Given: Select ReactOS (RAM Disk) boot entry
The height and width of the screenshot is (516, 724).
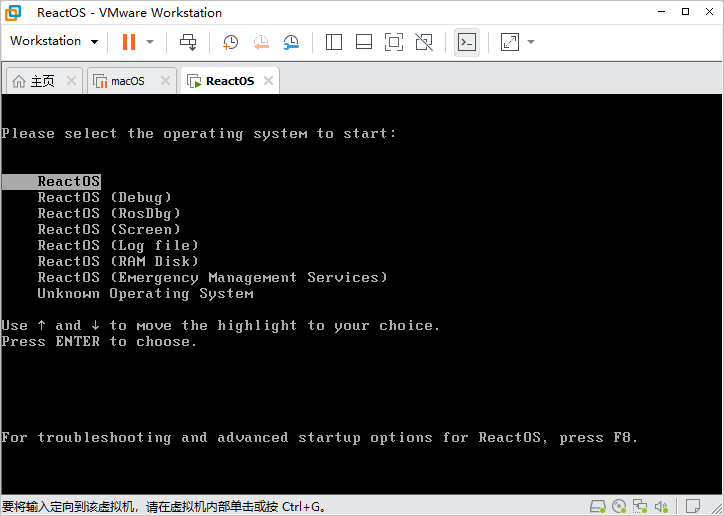Looking at the screenshot, I should (118, 261).
